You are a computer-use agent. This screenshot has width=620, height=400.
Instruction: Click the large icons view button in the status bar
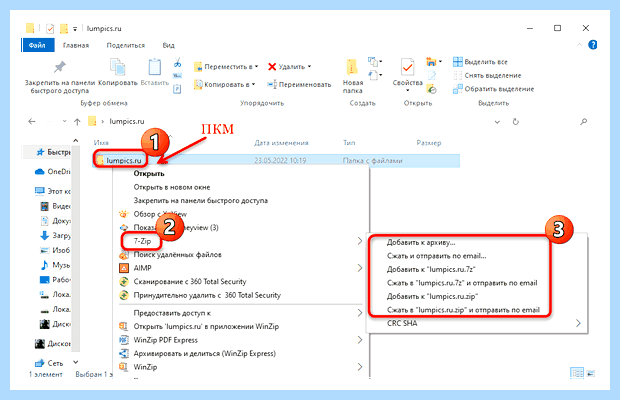click(591, 373)
